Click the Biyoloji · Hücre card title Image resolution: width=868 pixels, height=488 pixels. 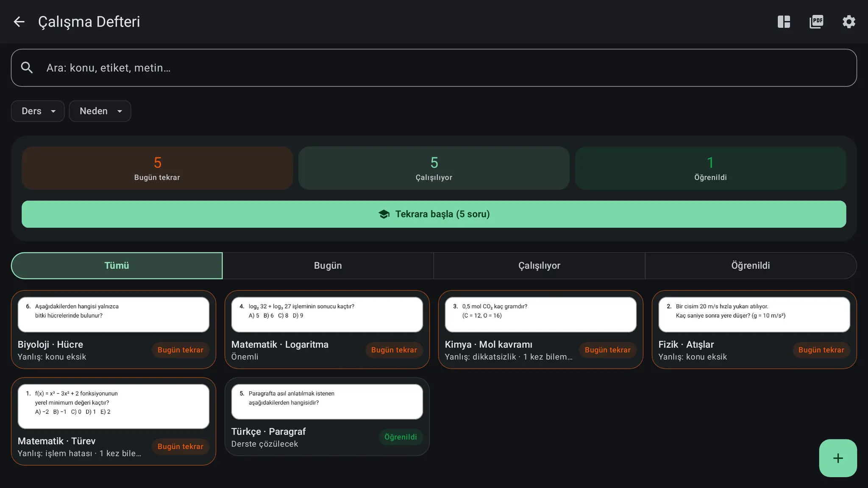50,344
